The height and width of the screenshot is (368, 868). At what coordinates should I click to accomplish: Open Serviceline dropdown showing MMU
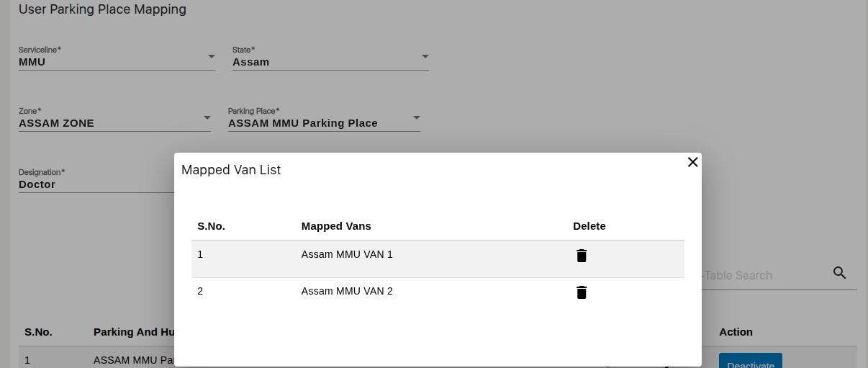pyautogui.click(x=108, y=62)
